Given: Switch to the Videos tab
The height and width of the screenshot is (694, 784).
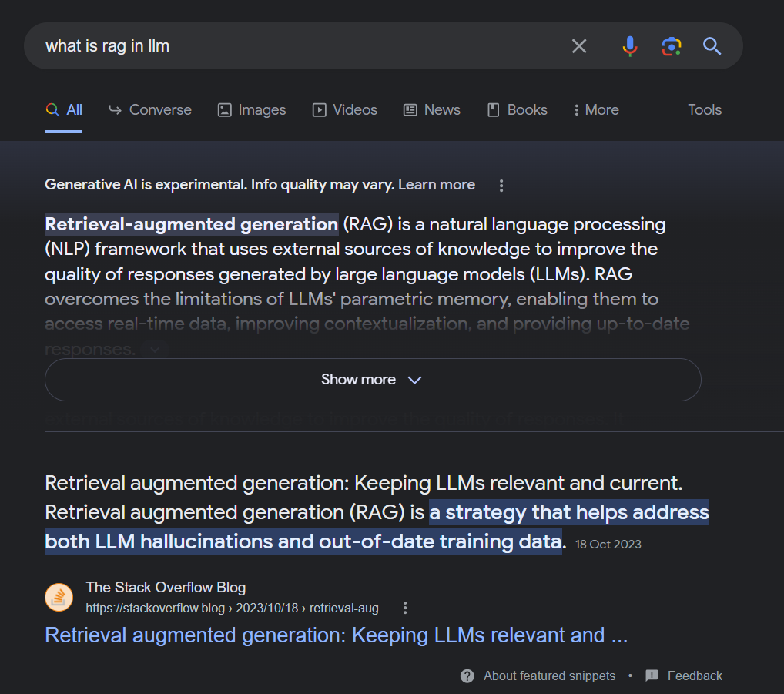Looking at the screenshot, I should pos(345,110).
